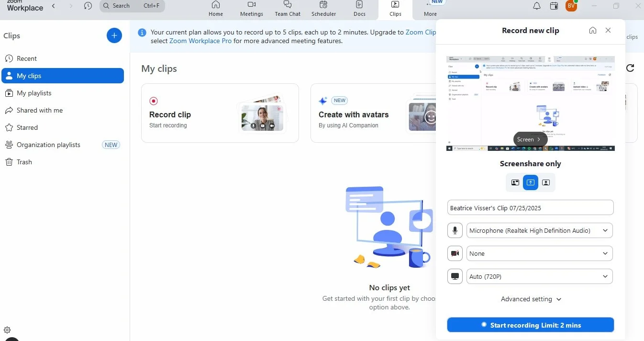Viewport: 644px width, 341px height.
Task: Click the blue plus new clip button
Action: [x=114, y=35]
